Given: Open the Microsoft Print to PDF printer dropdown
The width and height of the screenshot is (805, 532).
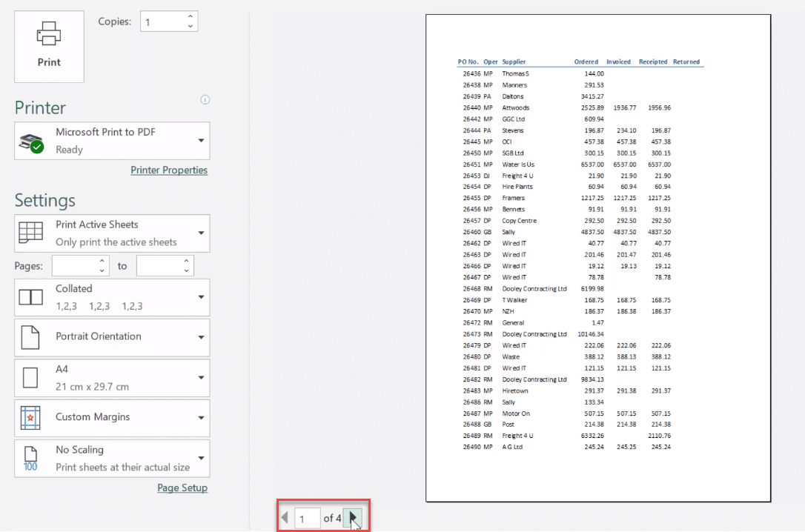Looking at the screenshot, I should click(201, 141).
